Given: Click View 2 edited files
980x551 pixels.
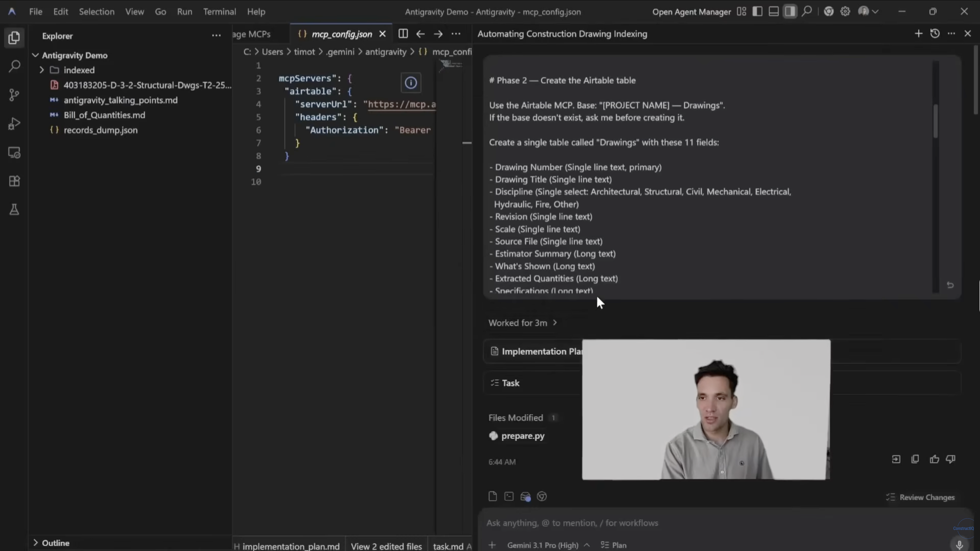Looking at the screenshot, I should 386,546.
